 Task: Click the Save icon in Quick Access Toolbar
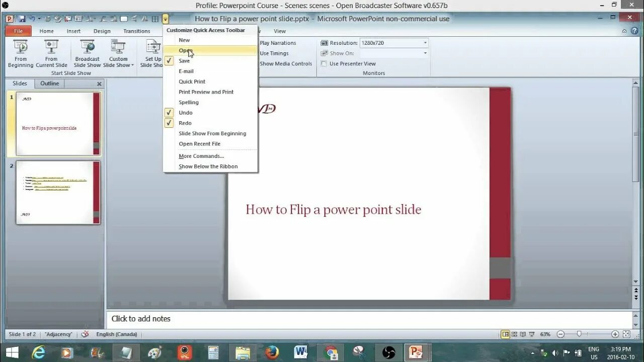click(22, 19)
